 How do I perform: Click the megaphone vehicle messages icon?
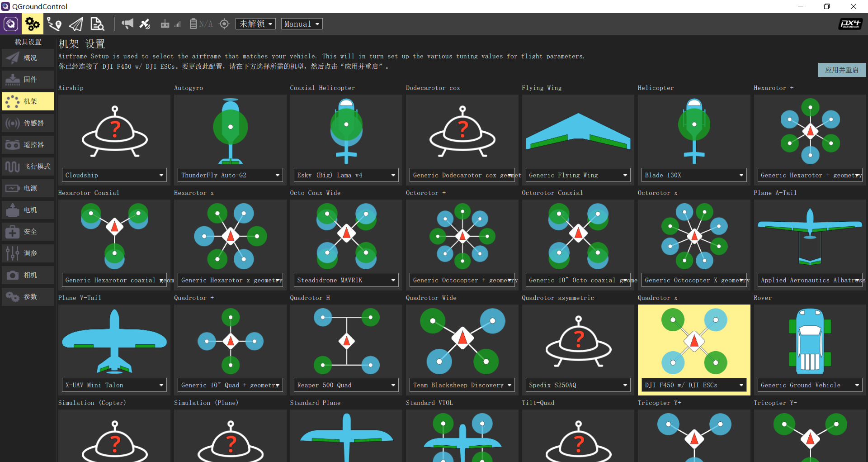(127, 24)
